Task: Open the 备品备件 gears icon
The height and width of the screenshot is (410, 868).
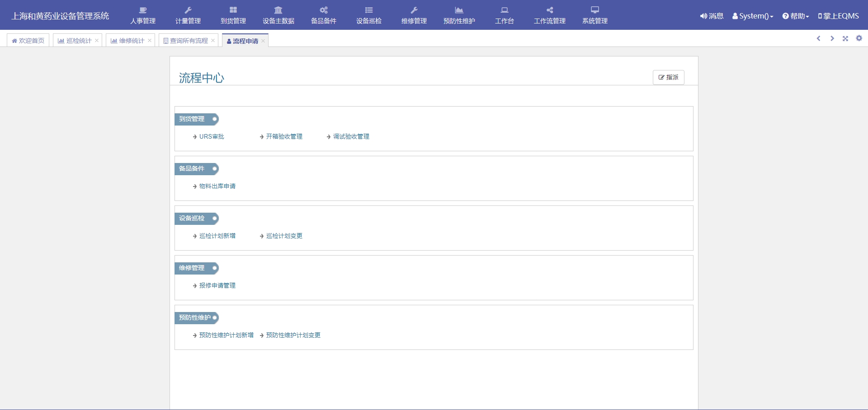Action: coord(324,10)
